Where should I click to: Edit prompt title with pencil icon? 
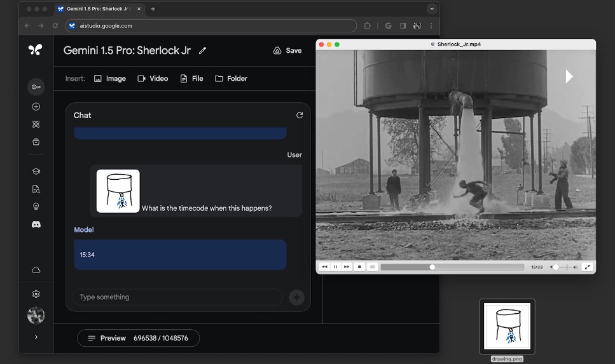pos(202,51)
